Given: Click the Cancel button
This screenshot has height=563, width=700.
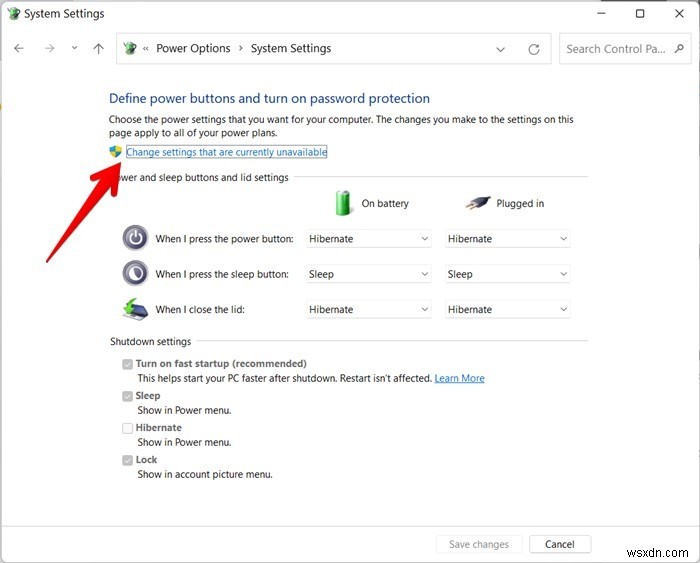Looking at the screenshot, I should [x=560, y=544].
